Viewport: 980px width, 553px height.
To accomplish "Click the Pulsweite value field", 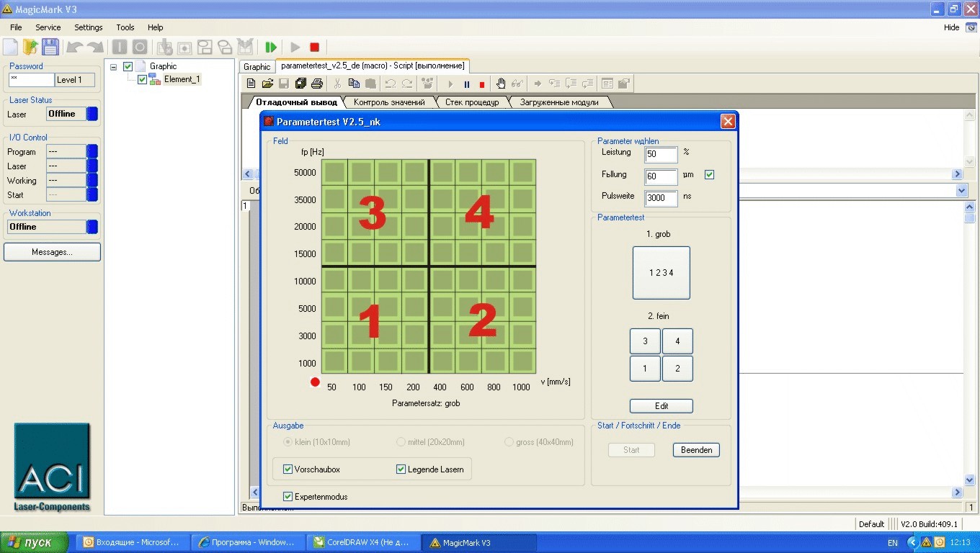I will [x=661, y=198].
